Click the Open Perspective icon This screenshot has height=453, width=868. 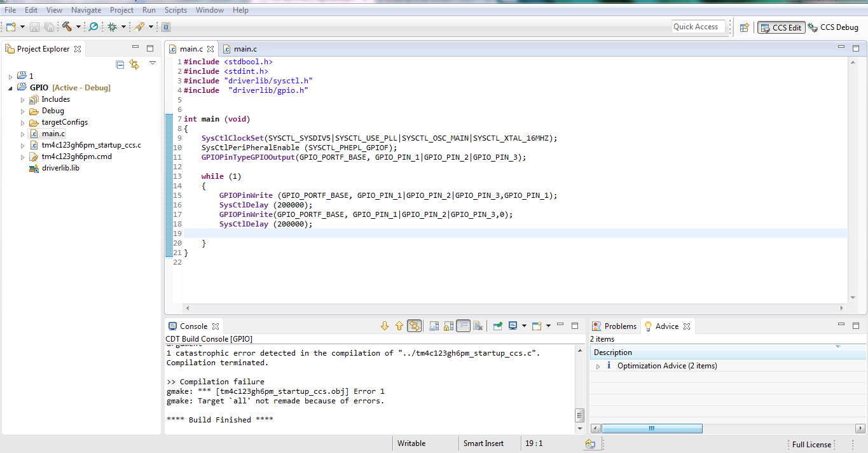[x=744, y=27]
